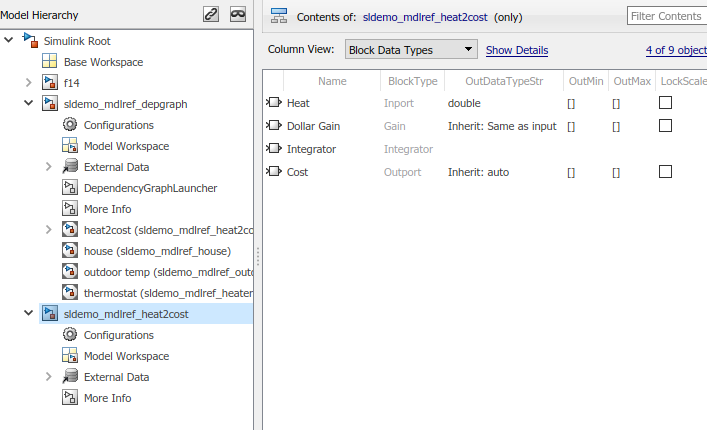Screen dimensions: 707x430
Task: Sort by the BlockType column header
Action: (x=413, y=81)
